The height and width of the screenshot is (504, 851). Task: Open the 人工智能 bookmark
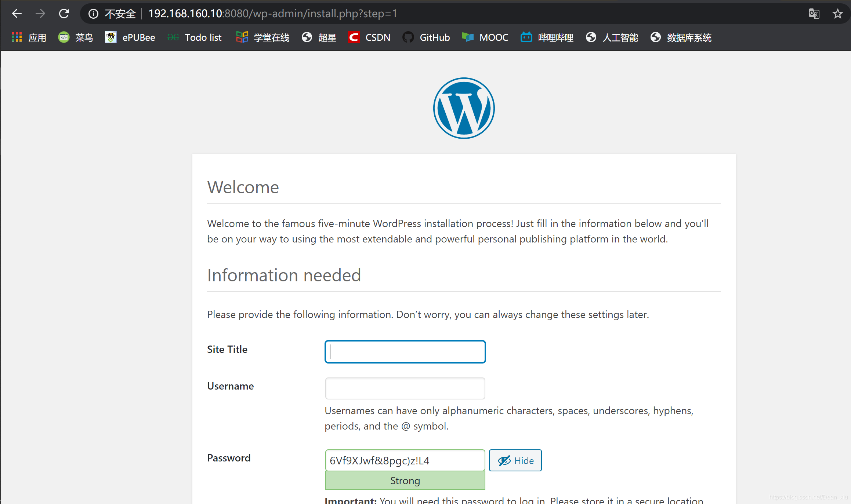pyautogui.click(x=612, y=37)
